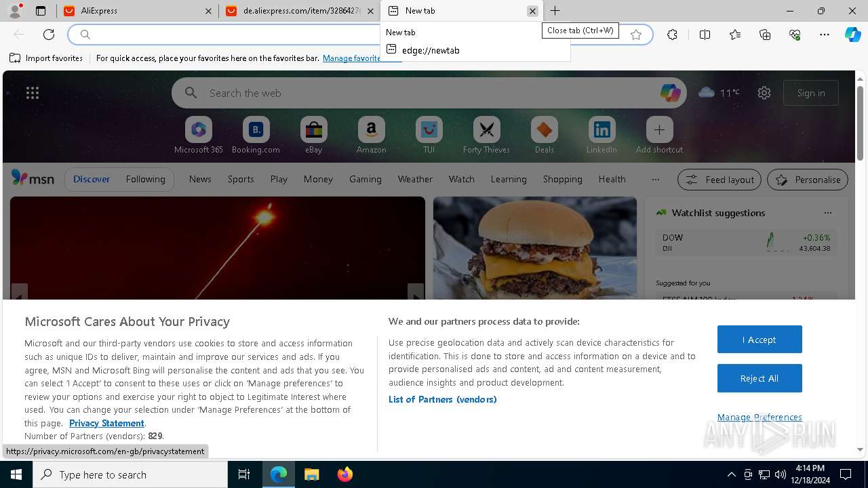Expand more MSN categories ellipsis
This screenshot has height=488, width=868.
(655, 179)
